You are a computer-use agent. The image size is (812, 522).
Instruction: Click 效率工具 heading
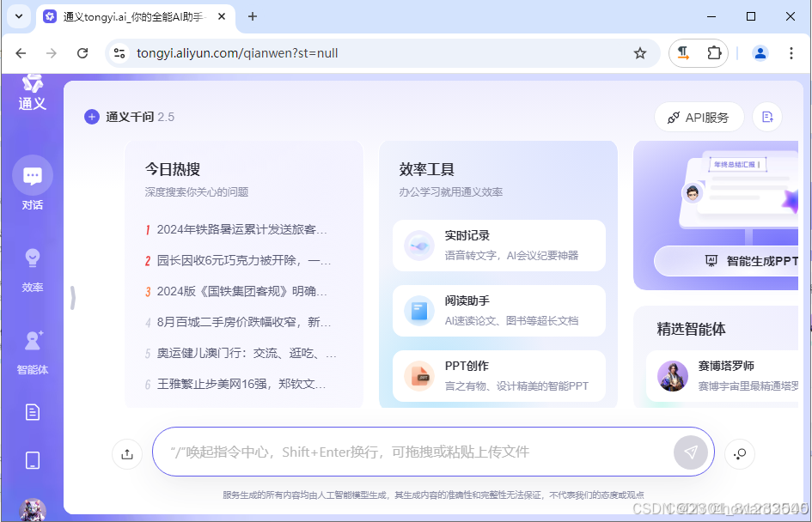tap(427, 169)
